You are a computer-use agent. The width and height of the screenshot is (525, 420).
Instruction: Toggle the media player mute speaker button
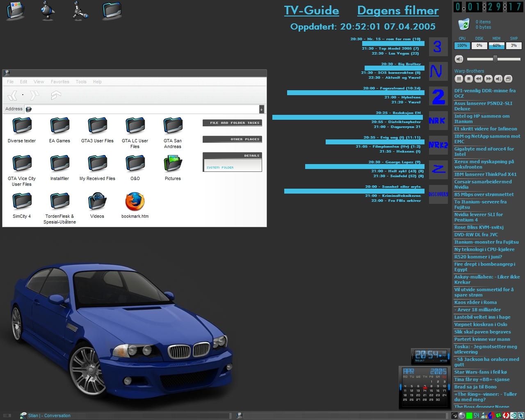(498, 79)
